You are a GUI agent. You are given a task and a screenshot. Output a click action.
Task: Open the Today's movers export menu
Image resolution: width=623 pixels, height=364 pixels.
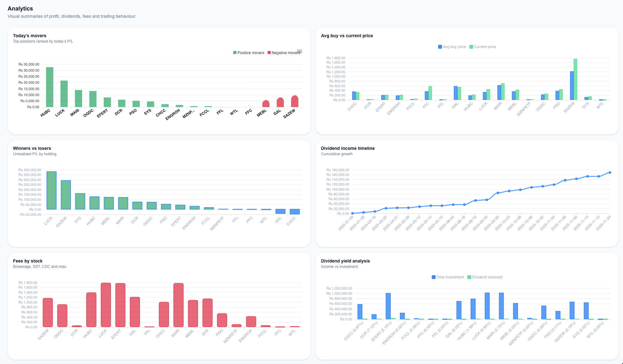point(299,51)
